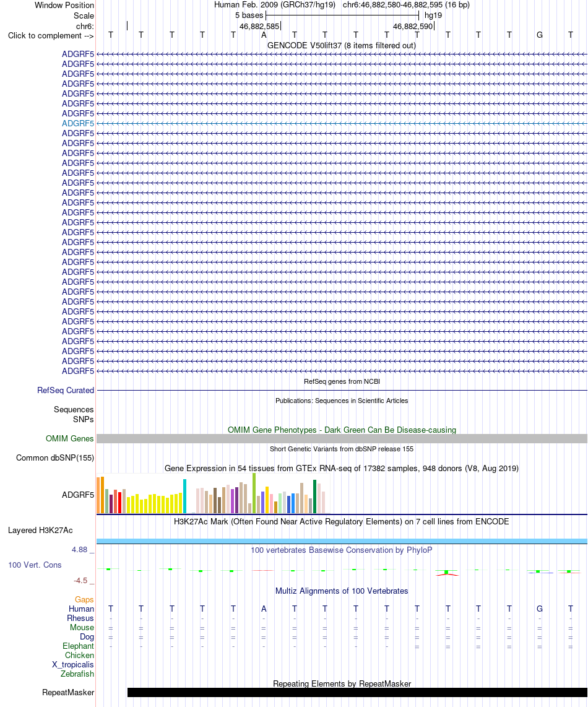This screenshot has height=707, width=588.
Task: Click the Dog alignment row label
Action: coord(87,636)
